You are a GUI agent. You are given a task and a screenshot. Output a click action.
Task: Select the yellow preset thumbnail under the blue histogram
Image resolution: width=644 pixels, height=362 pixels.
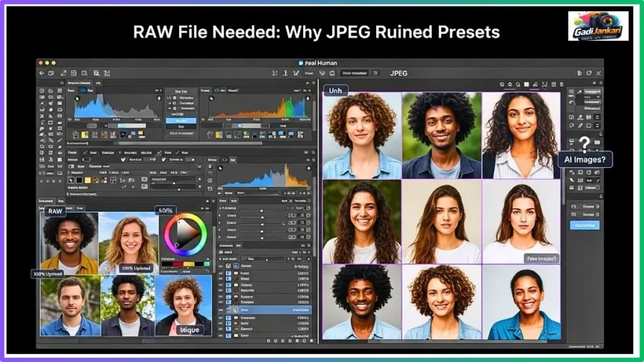85,134
